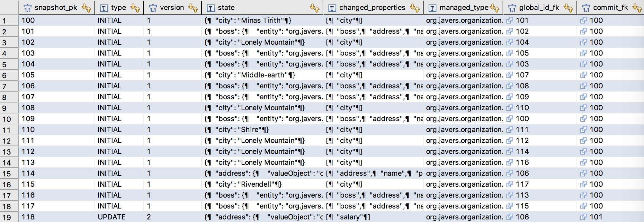This screenshot has width=644, height=222.
Task: Select the snapshot_pk cell with value 109
Action: click(x=57, y=119)
